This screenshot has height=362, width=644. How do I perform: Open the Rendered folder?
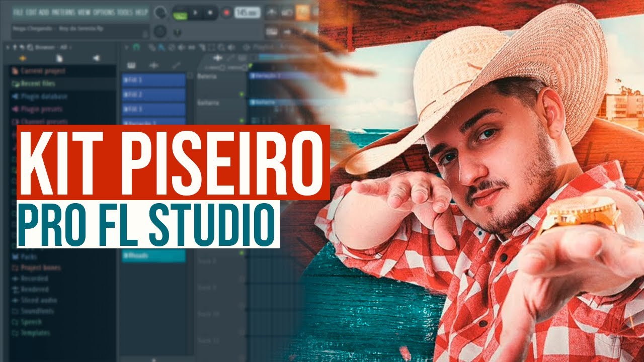(x=30, y=290)
